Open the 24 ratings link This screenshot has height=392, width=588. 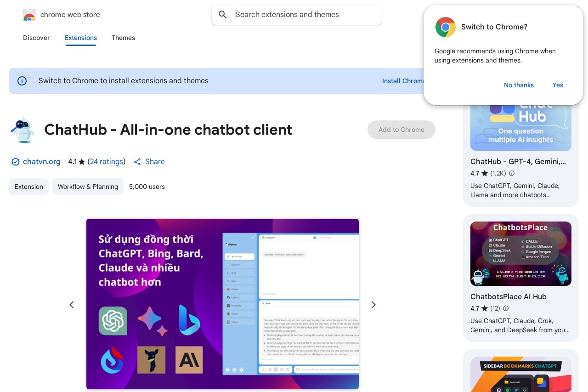click(x=106, y=162)
